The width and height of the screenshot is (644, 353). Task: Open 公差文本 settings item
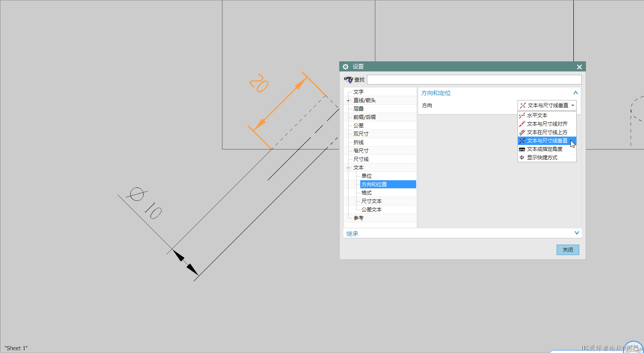[372, 210]
